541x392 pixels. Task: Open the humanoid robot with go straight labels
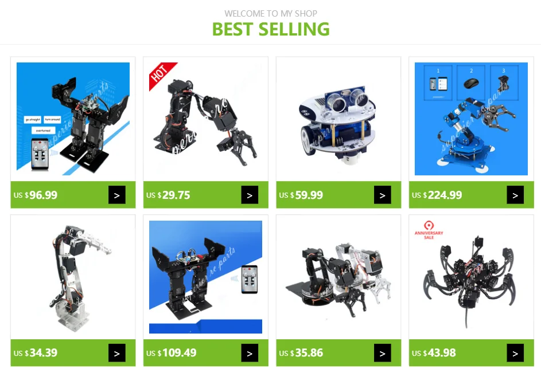pos(73,119)
